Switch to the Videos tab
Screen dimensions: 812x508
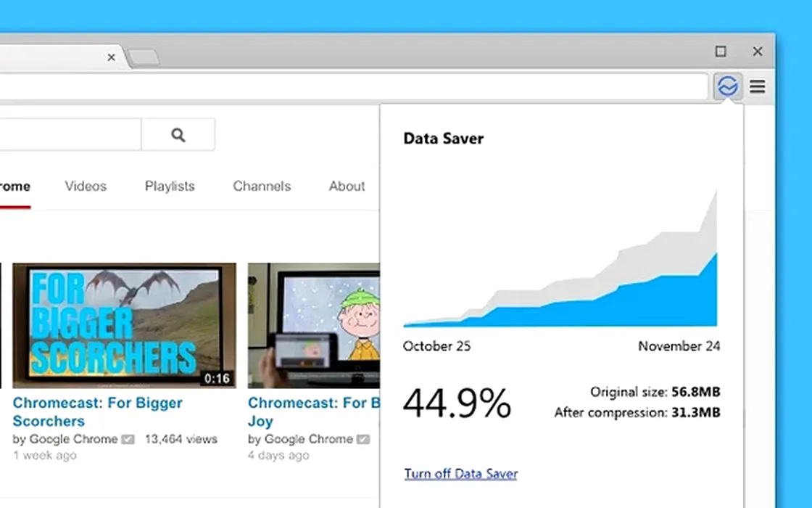(86, 187)
